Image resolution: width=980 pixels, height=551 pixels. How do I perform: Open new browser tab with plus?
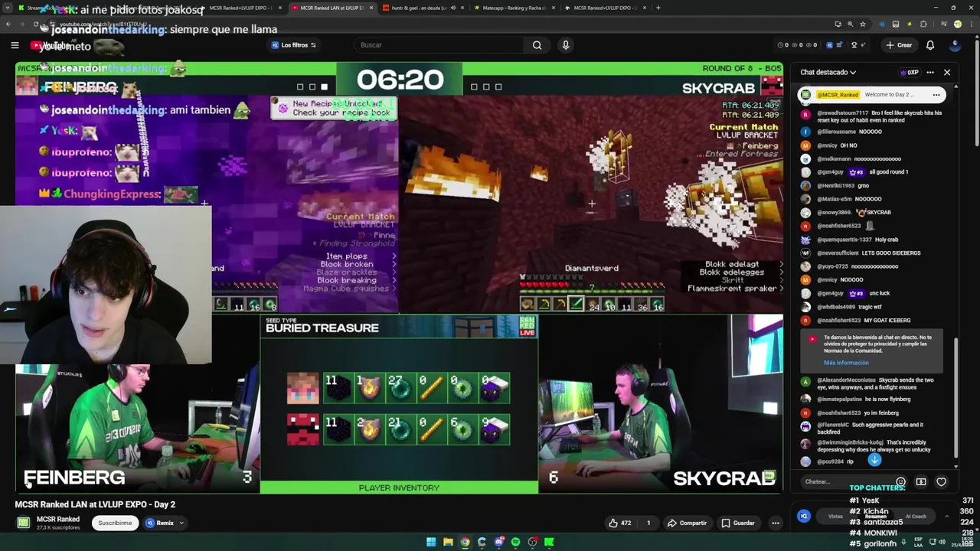coord(658,8)
